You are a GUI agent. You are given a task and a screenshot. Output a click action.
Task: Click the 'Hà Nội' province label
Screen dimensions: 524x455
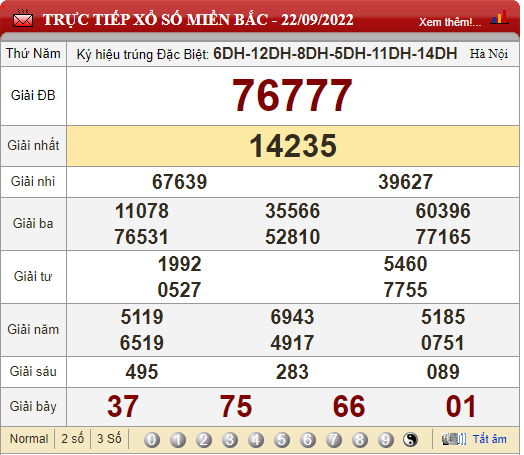pos(489,54)
